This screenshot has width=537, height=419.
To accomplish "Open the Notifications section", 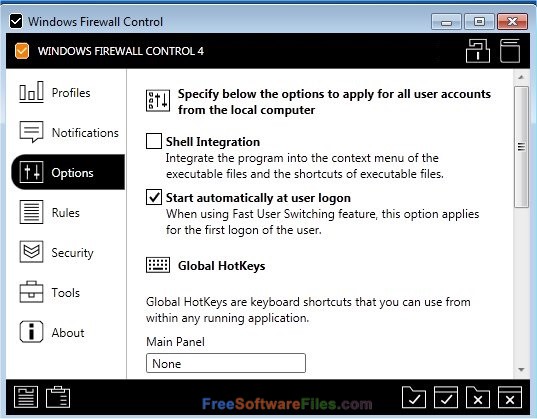I will click(68, 133).
